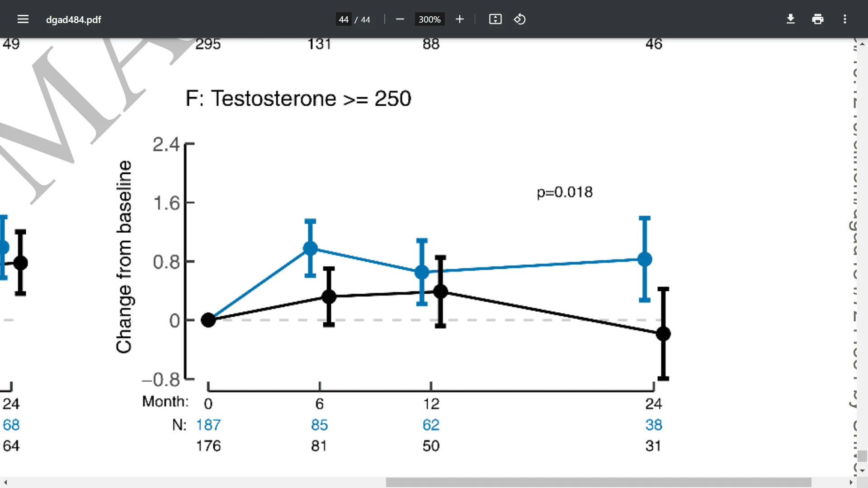Click the number 88 above the chart
Viewport: 868px width, 488px height.
(x=431, y=44)
